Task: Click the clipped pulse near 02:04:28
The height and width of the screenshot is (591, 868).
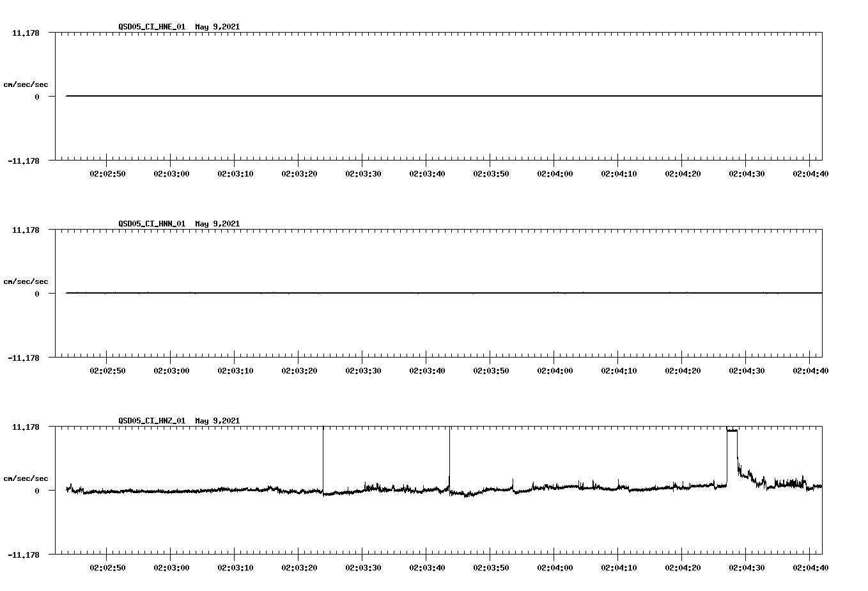Action: pyautogui.click(x=731, y=430)
